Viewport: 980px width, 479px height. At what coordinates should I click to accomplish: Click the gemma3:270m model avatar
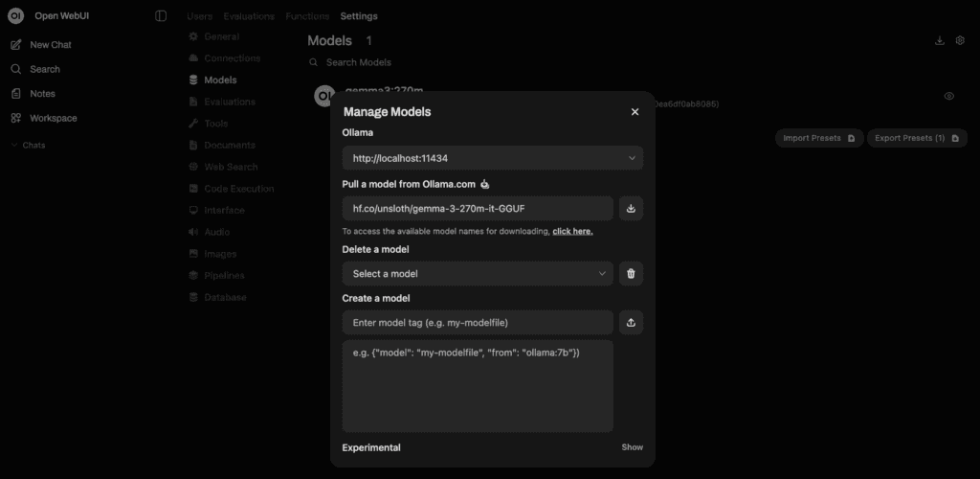(x=323, y=97)
